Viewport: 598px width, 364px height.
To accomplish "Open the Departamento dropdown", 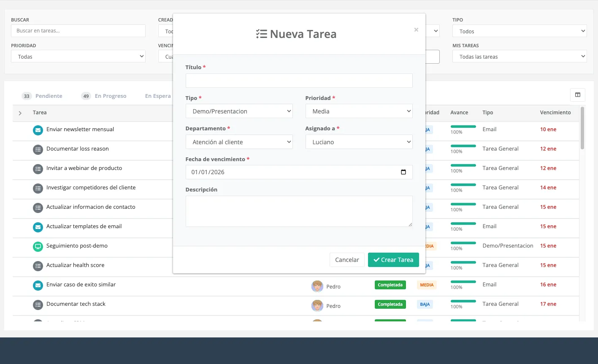I will pos(239,142).
